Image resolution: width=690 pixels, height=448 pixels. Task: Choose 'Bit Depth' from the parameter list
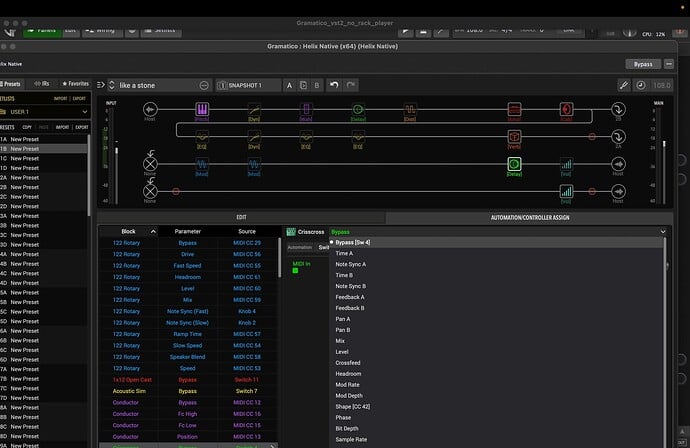(x=347, y=429)
